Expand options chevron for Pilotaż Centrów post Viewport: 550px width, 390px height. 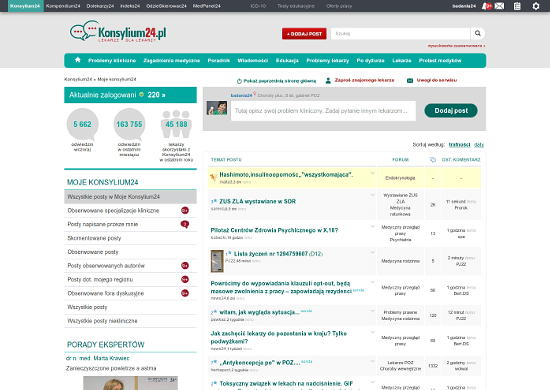373,226
